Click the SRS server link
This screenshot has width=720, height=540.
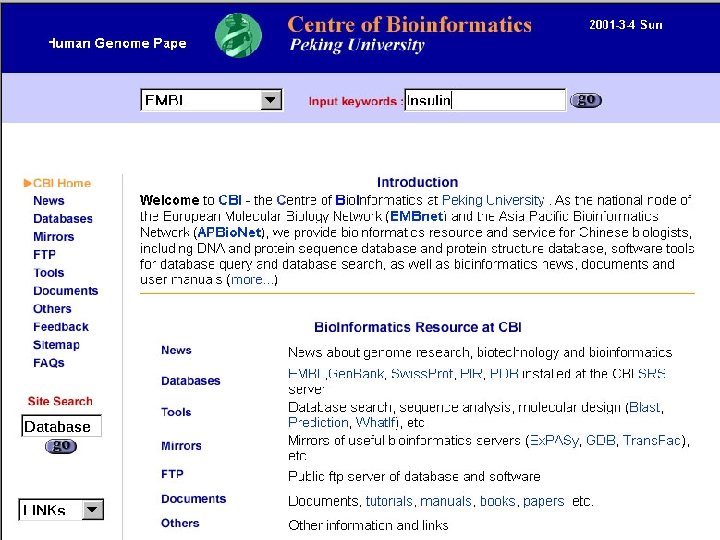(652, 374)
